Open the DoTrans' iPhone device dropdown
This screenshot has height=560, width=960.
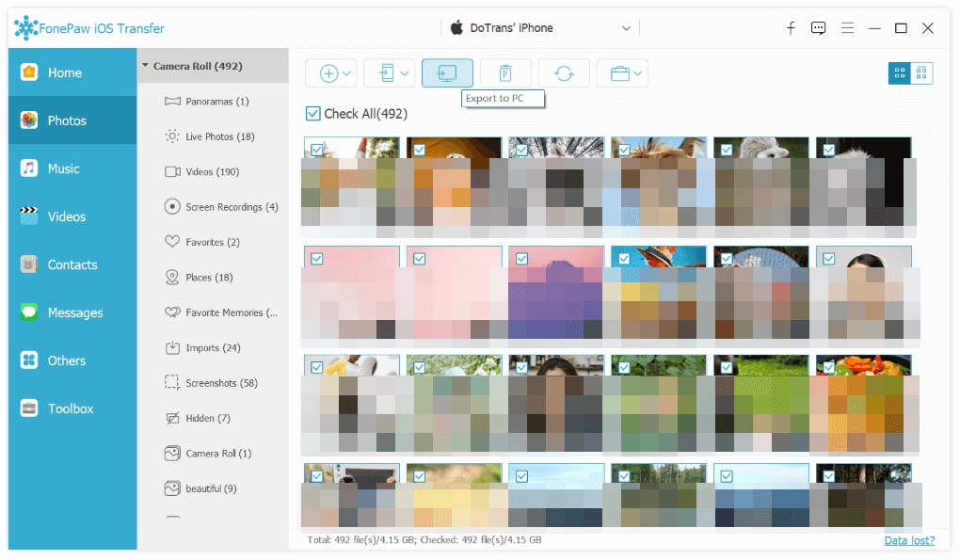click(x=541, y=28)
